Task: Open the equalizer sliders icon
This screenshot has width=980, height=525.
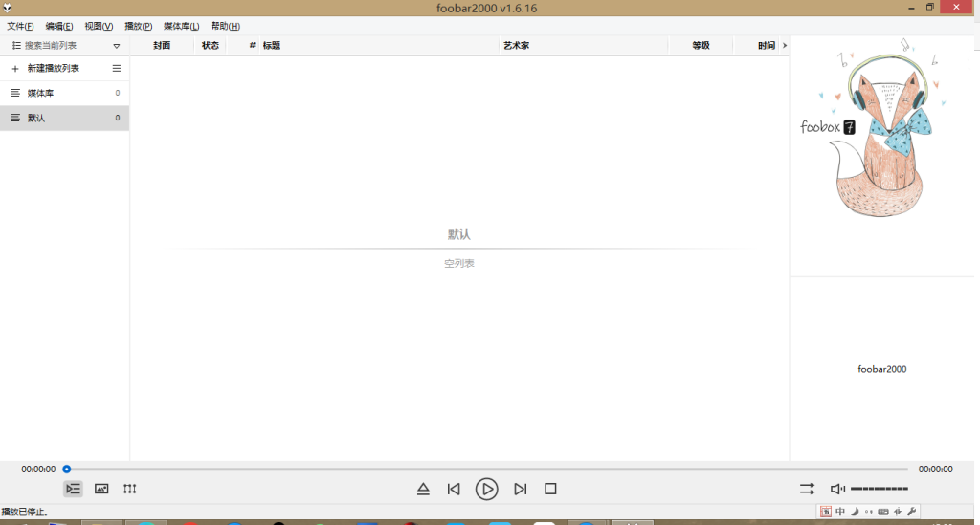Action: click(129, 489)
